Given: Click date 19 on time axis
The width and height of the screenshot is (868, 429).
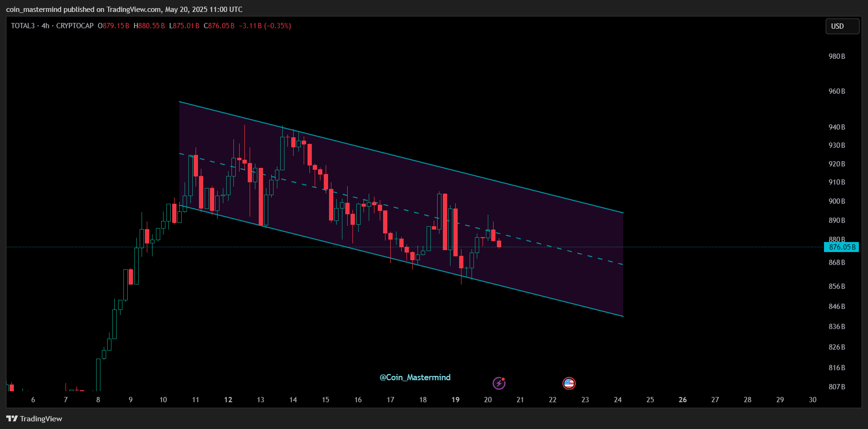Looking at the screenshot, I should 455,400.
